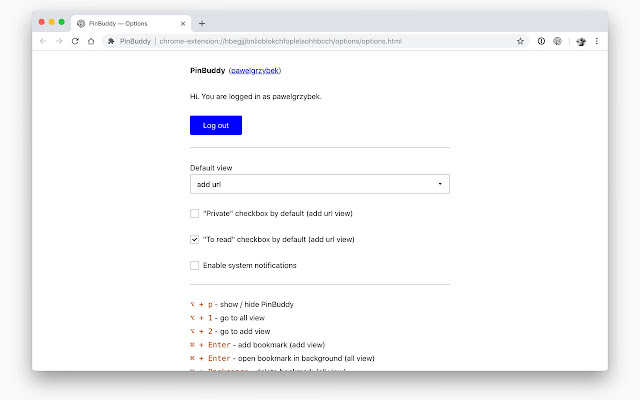Enable "Private" checkbox by default
The width and height of the screenshot is (640, 400).
point(195,213)
